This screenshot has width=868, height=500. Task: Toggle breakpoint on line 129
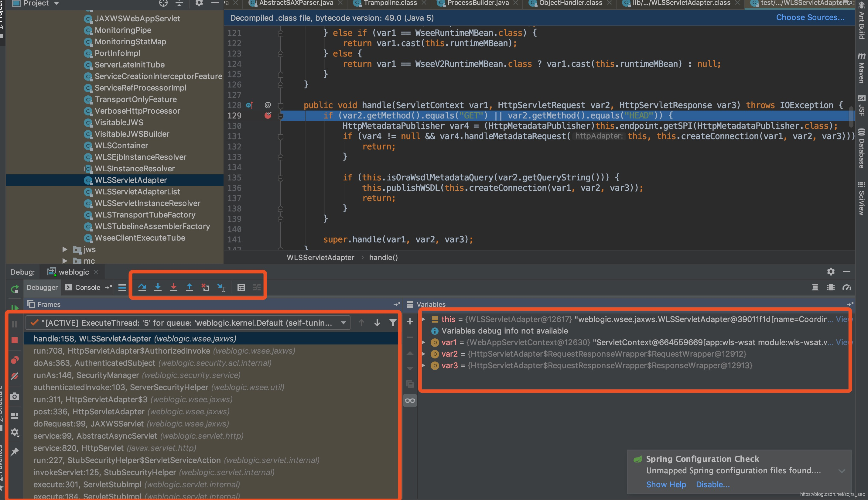(x=268, y=115)
